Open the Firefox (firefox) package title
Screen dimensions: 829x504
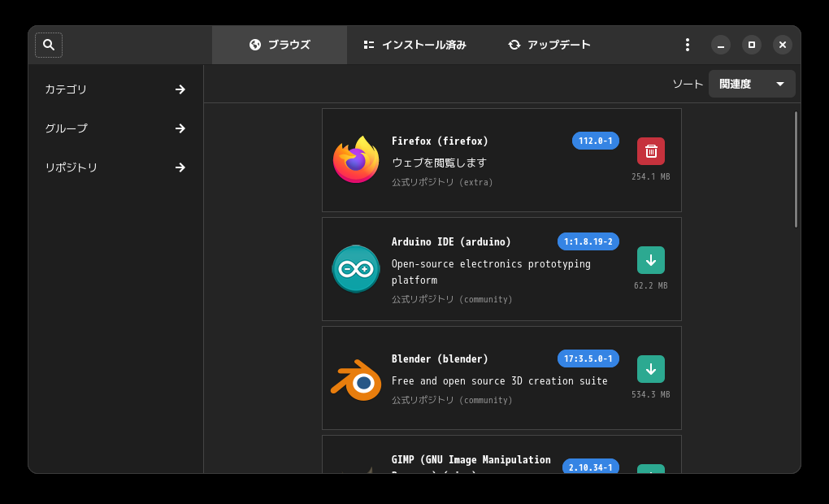click(x=440, y=141)
